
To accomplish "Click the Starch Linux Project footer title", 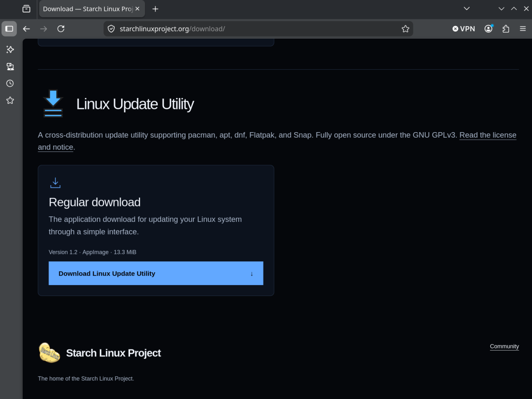I will coord(113,353).
